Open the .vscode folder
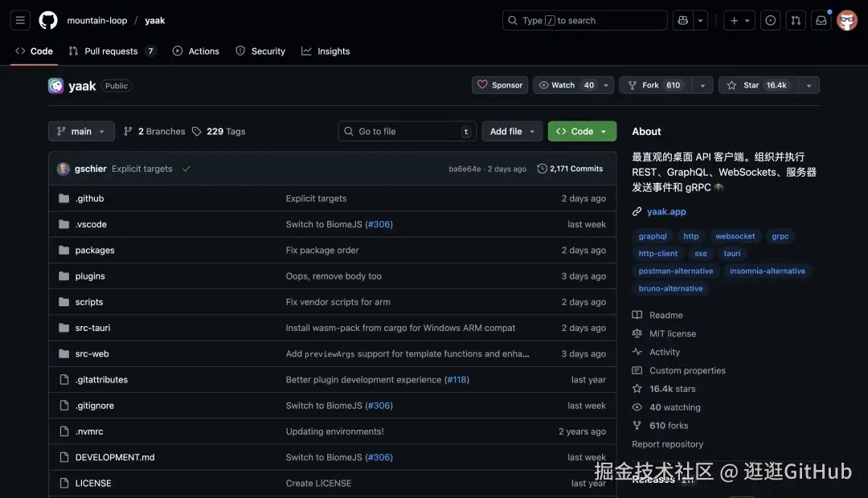This screenshot has width=868, height=498. click(x=91, y=224)
